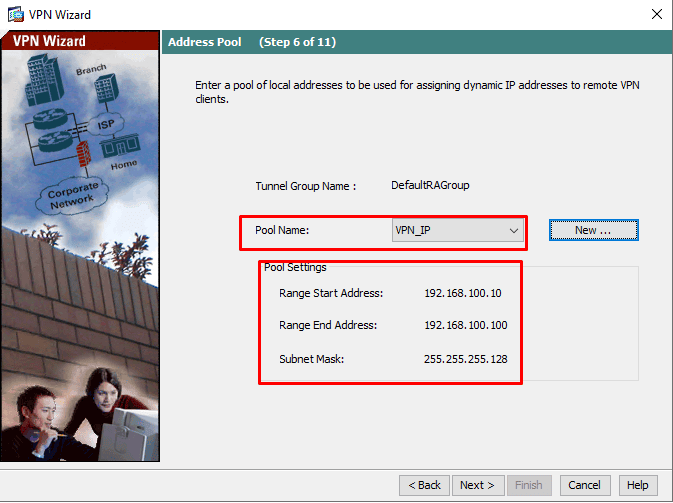The height and width of the screenshot is (503, 673).
Task: Click the Range Start Address label
Action: [331, 293]
